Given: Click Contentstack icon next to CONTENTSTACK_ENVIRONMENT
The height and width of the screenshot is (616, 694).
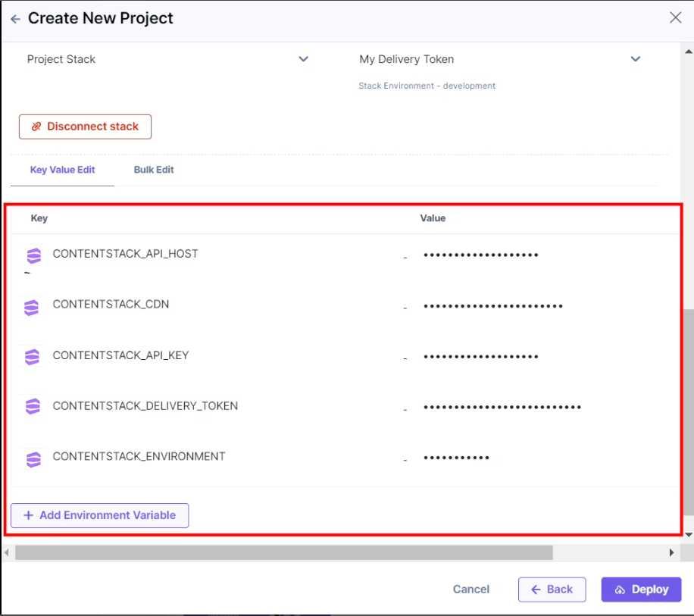Looking at the screenshot, I should point(33,459).
